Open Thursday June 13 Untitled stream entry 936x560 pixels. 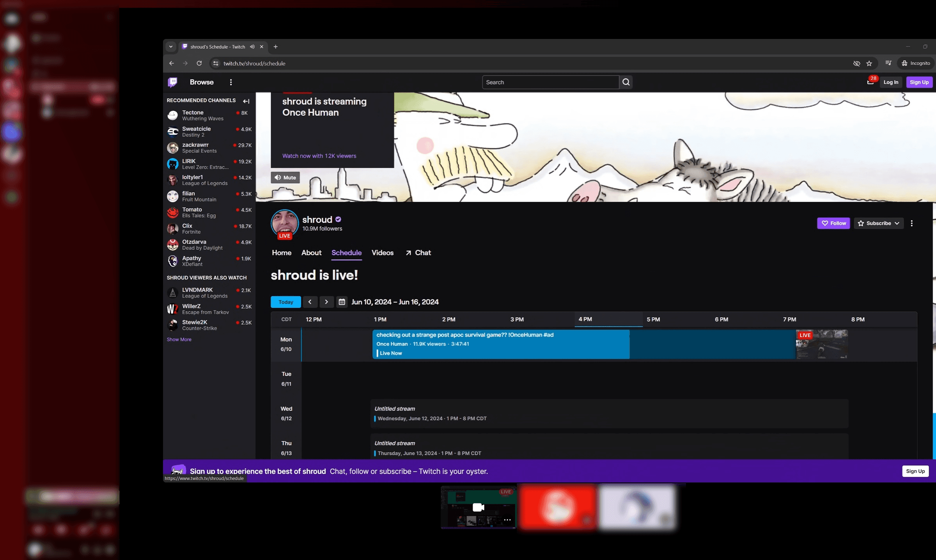[x=609, y=447]
